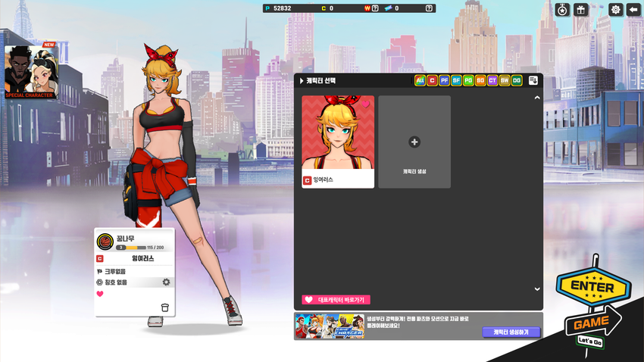The height and width of the screenshot is (362, 644).
Task: Open the medal achievements icon
Action: [562, 10]
